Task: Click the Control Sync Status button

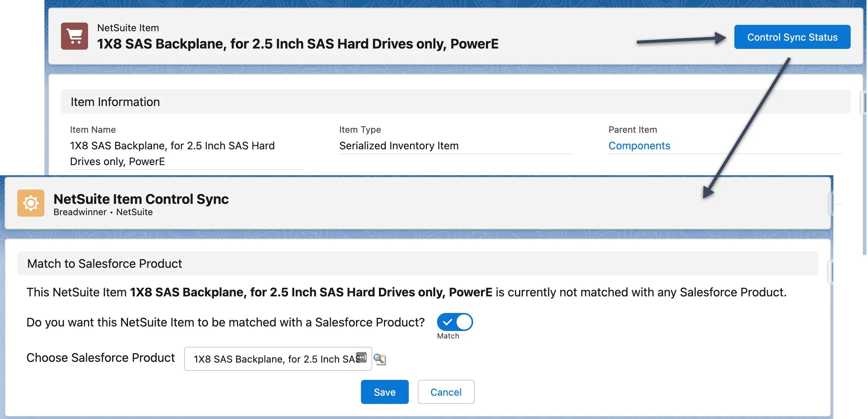Action: 792,37
